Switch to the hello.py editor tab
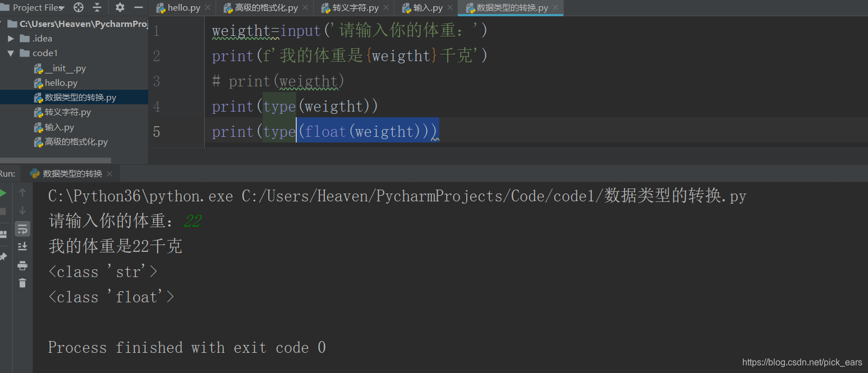868x373 pixels. 183,8
